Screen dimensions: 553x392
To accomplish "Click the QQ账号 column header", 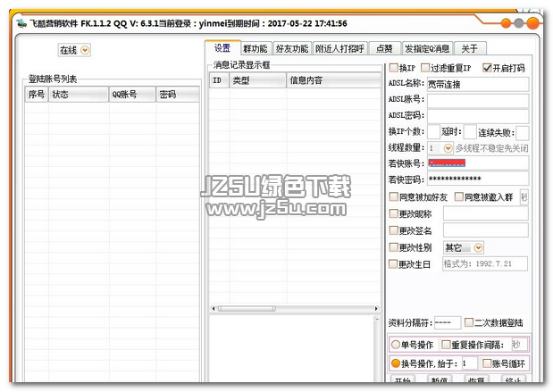I will pos(132,95).
